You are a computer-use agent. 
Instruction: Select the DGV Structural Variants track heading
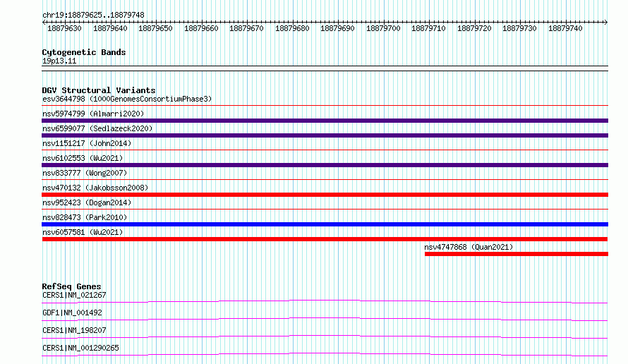click(x=99, y=90)
